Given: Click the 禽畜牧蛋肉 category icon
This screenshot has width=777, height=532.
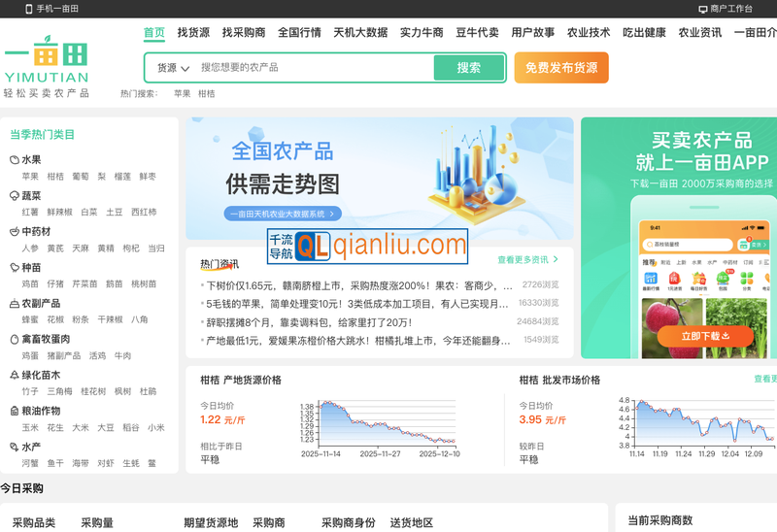Looking at the screenshot, I should pyautogui.click(x=15, y=340).
